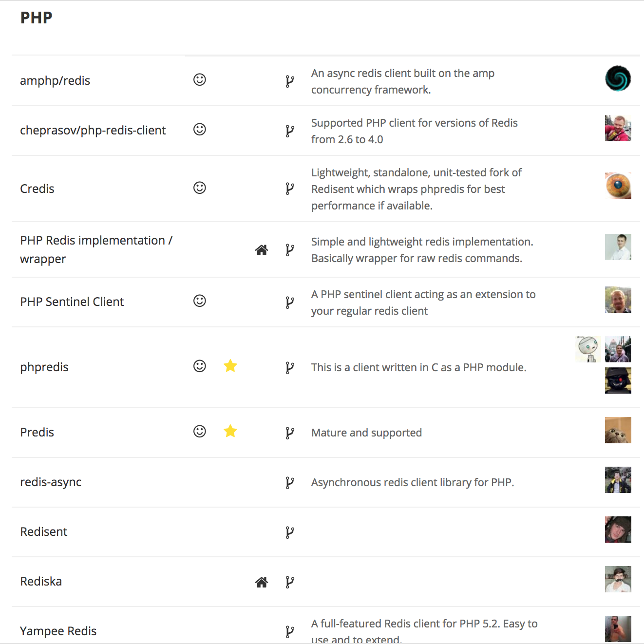The height and width of the screenshot is (644, 644).
Task: Open the home icon in Rediska row
Action: [x=262, y=582]
